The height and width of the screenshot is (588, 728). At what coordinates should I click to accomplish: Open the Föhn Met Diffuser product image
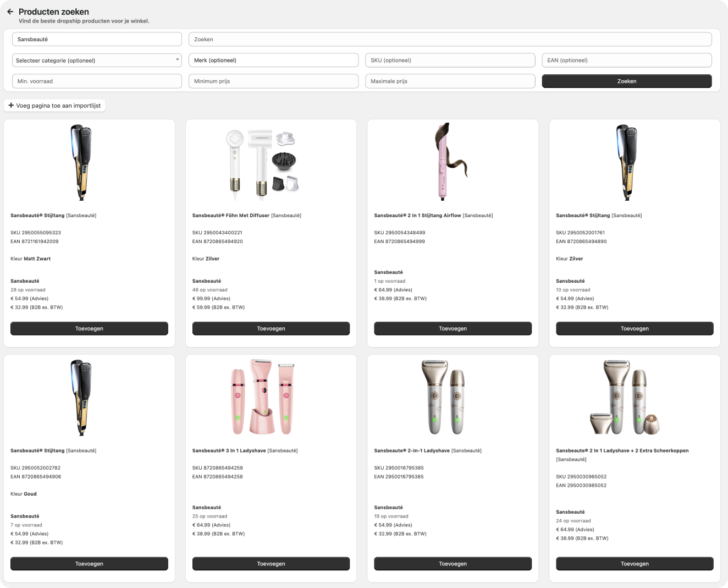[x=264, y=163]
